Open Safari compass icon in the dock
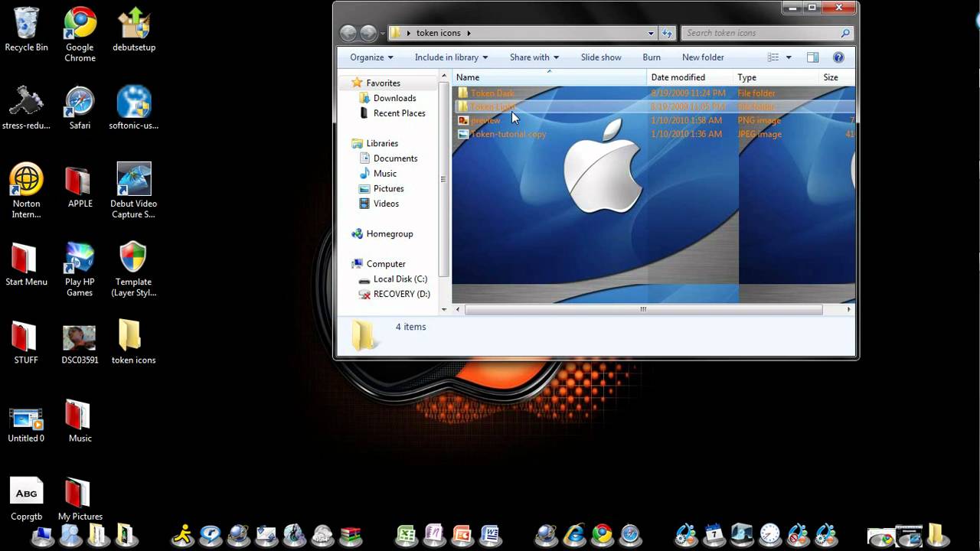This screenshot has width=980, height=551. point(630,534)
